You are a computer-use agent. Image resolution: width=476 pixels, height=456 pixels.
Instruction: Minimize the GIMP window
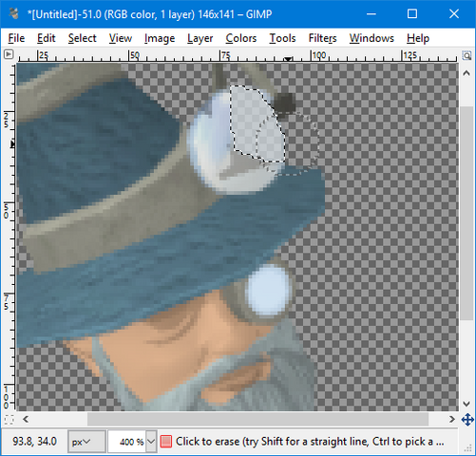[371, 14]
